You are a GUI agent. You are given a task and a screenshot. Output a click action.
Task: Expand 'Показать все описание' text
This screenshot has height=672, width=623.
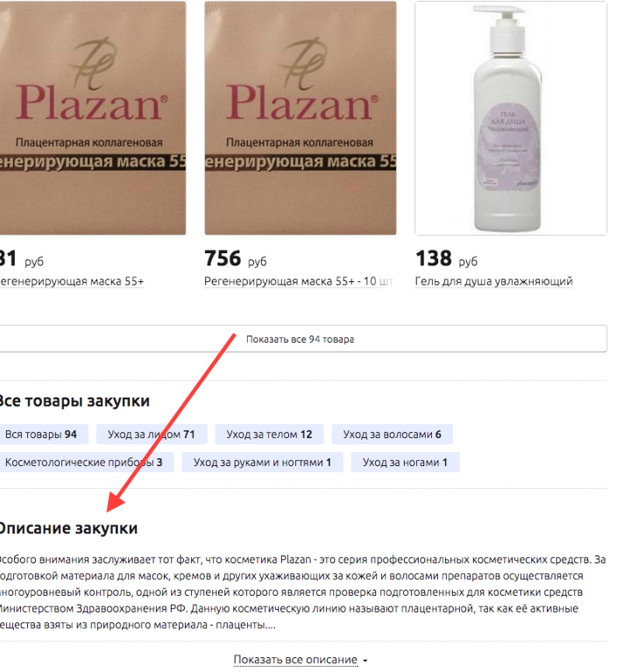point(295,660)
